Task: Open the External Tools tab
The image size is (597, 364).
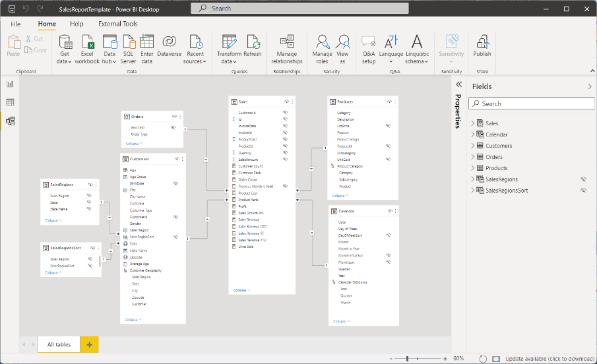Action: tap(118, 24)
